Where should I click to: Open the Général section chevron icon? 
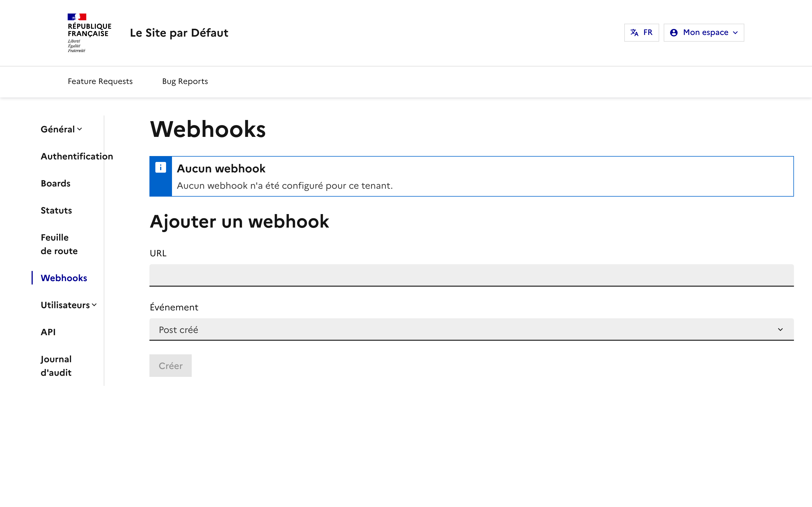(80, 129)
